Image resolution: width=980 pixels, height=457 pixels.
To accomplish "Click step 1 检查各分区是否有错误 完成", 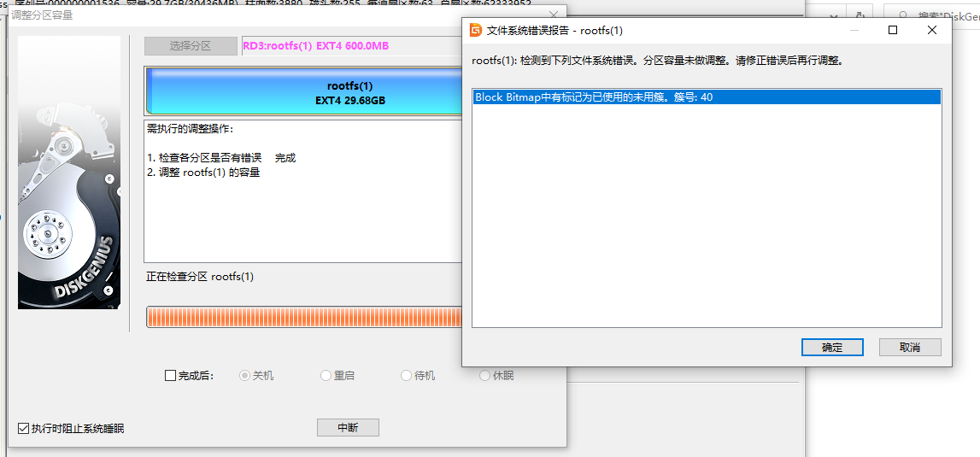I will pyautogui.click(x=221, y=158).
